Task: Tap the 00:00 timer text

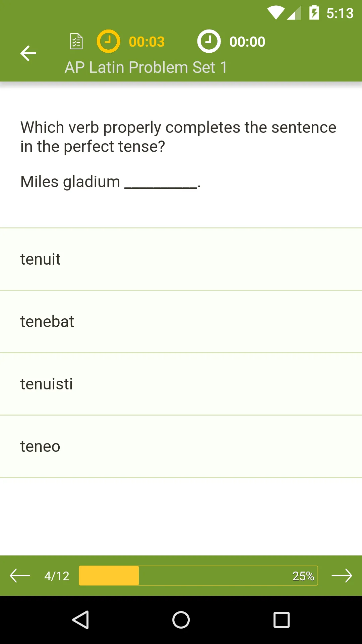Action: pyautogui.click(x=247, y=42)
